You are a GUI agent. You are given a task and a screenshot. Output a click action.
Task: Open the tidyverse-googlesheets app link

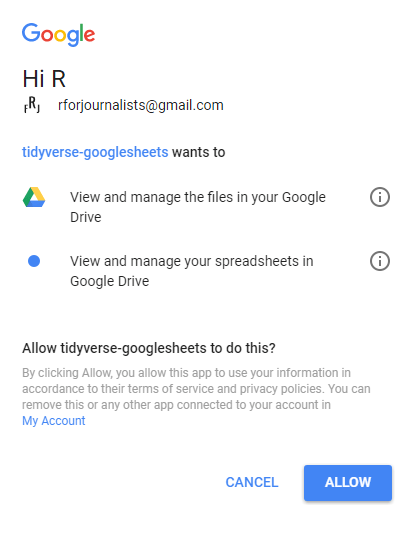95,152
